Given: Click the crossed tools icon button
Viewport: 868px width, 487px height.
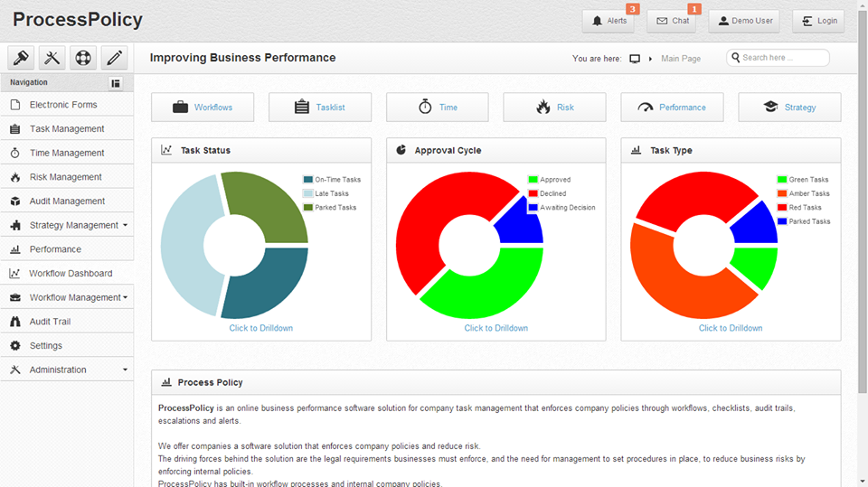Looking at the screenshot, I should [52, 58].
